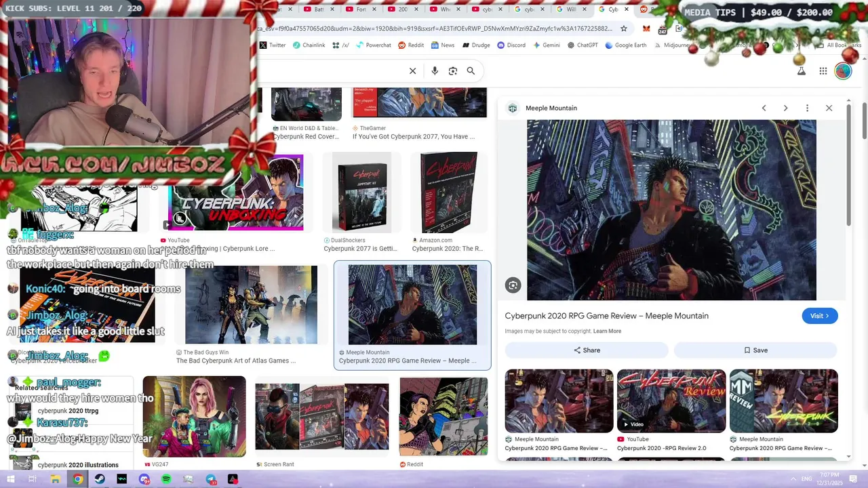Open the Twitter bookmark
The height and width of the screenshot is (488, 868).
(273, 45)
